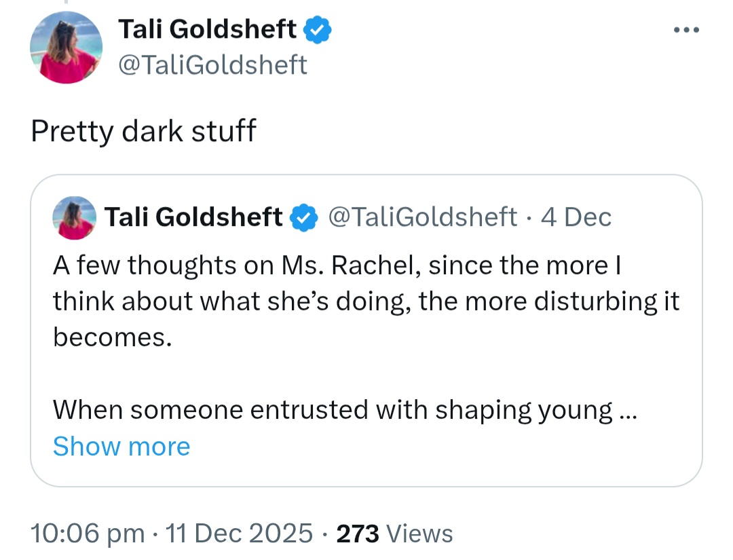Click the quoted tweet's @TaliGoldsheft handle
This screenshot has width=733, height=560.
[x=423, y=217]
